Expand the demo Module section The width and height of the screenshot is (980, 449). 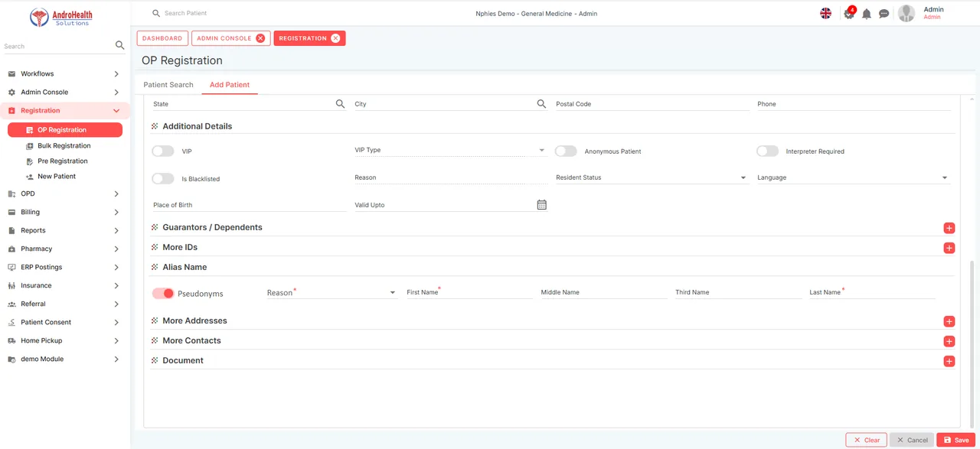pyautogui.click(x=116, y=360)
